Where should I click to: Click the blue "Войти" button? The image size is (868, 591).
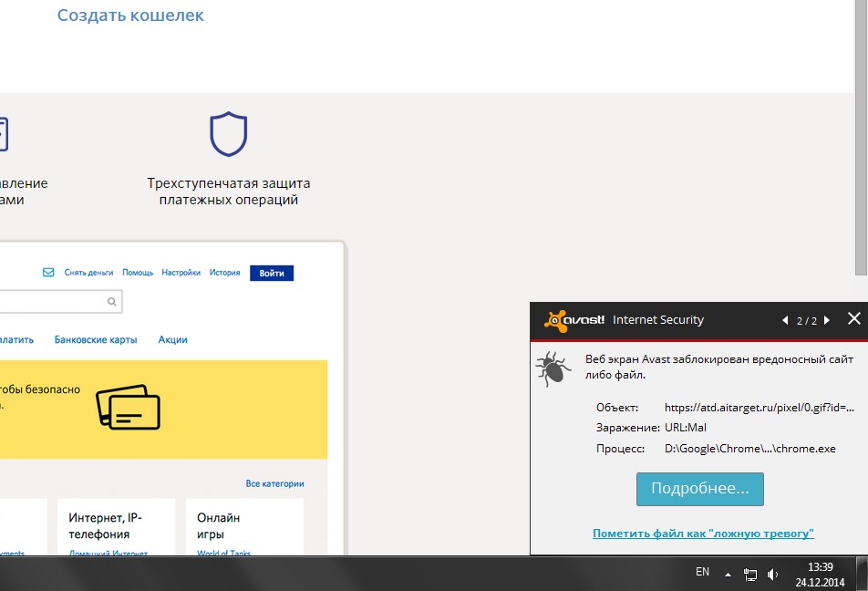[272, 273]
